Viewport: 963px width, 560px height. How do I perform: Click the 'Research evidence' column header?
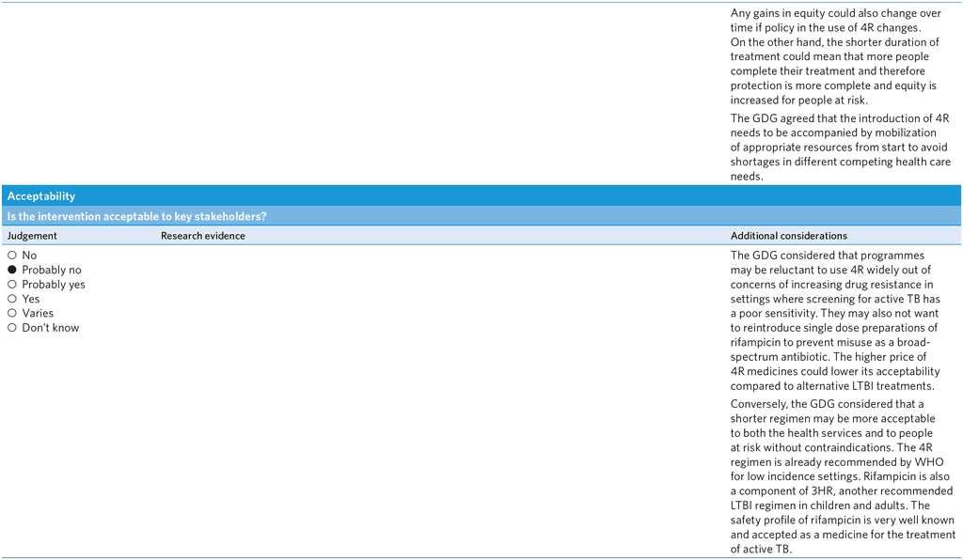tap(202, 236)
